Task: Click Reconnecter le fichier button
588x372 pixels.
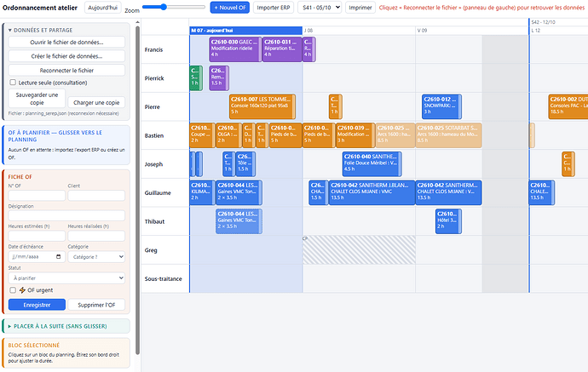Action: (x=66, y=71)
